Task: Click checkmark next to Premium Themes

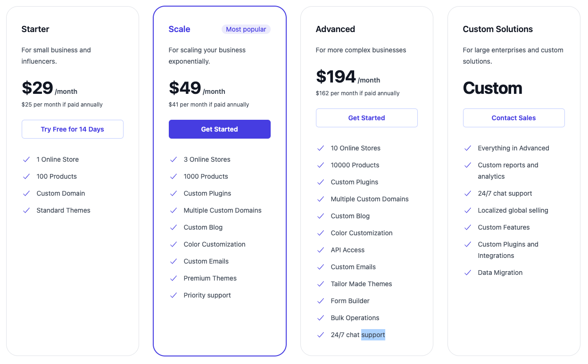Action: [x=174, y=278]
